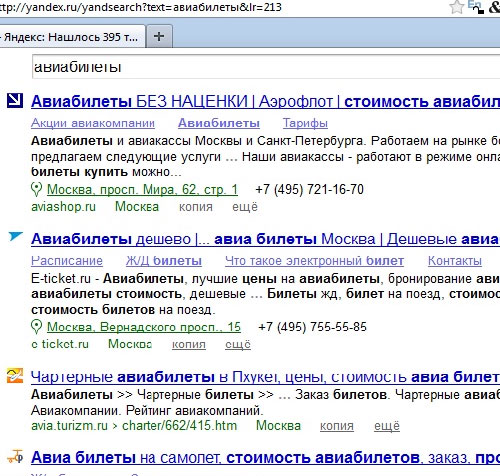Open the Расписание sitelink
500x476 pixels.
67,261
